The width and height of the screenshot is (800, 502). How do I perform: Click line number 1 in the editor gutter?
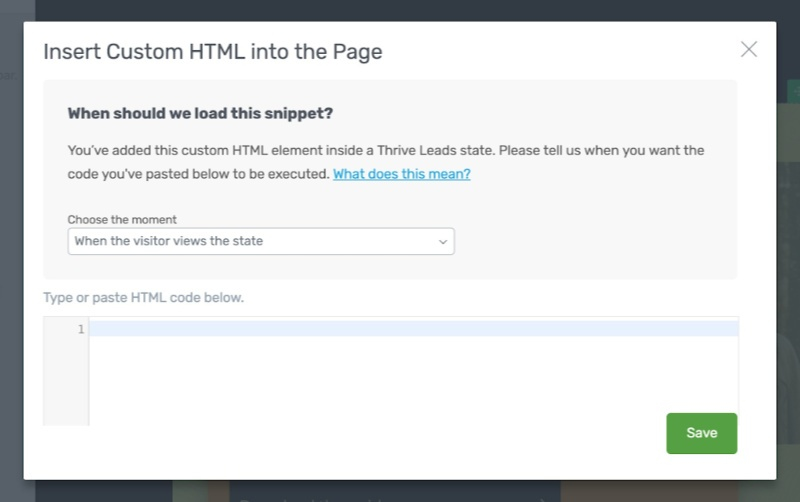80,329
